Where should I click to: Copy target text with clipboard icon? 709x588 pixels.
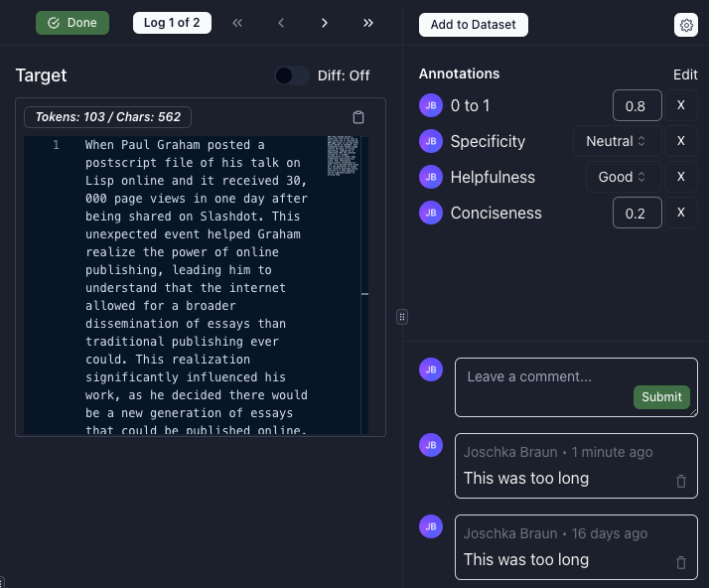(358, 117)
